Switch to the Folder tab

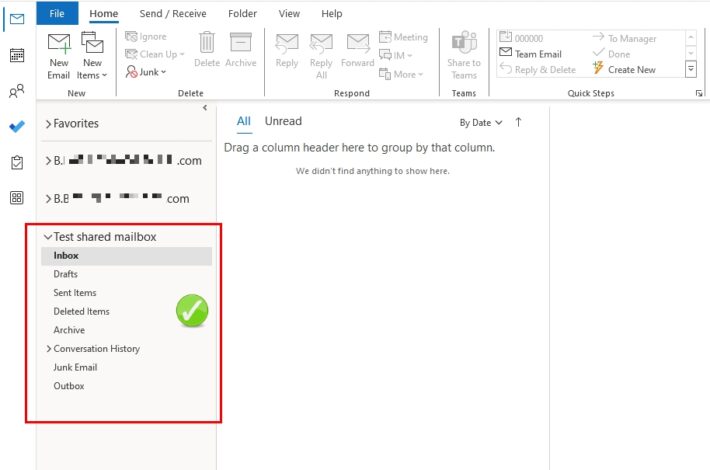242,14
